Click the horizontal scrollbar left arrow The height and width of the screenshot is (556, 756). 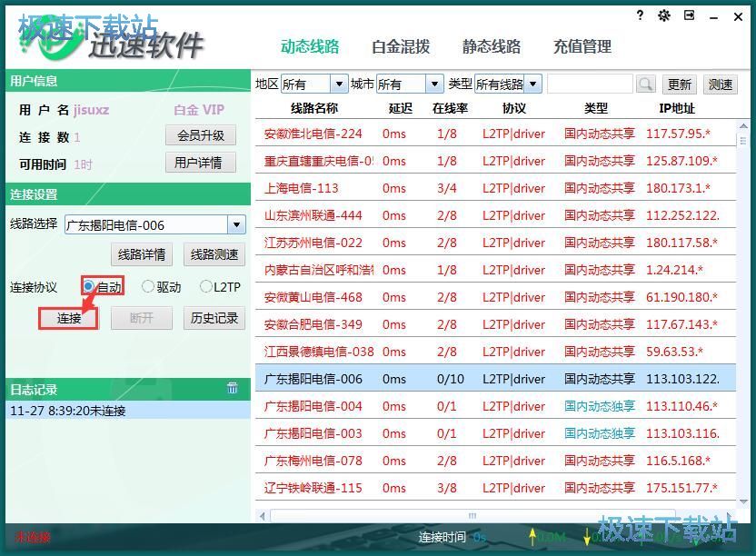coord(262,516)
